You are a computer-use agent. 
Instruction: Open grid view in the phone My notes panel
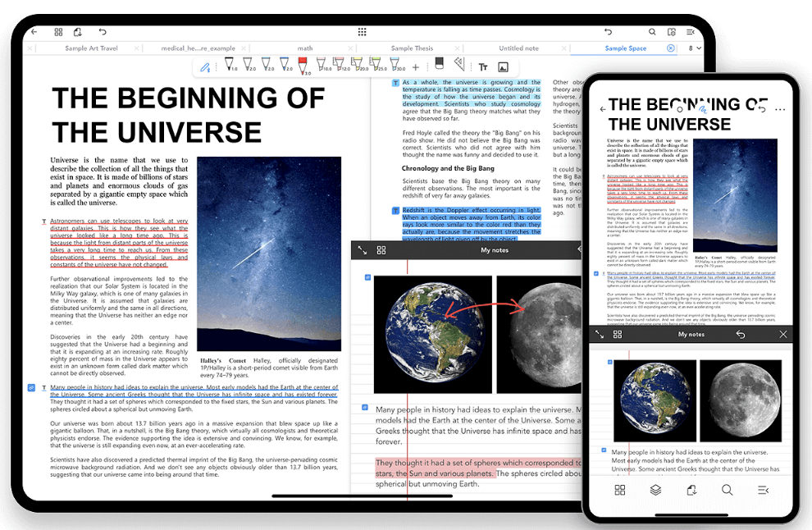(x=618, y=335)
